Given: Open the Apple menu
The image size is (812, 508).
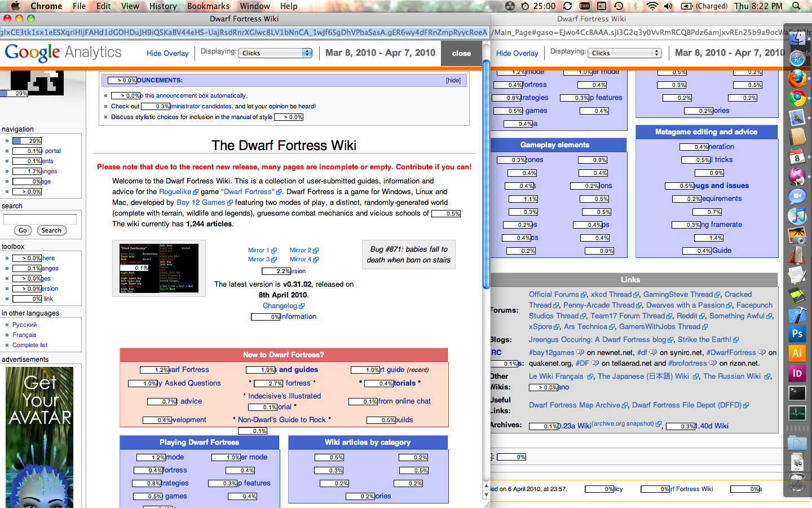Looking at the screenshot, I should coord(15,6).
